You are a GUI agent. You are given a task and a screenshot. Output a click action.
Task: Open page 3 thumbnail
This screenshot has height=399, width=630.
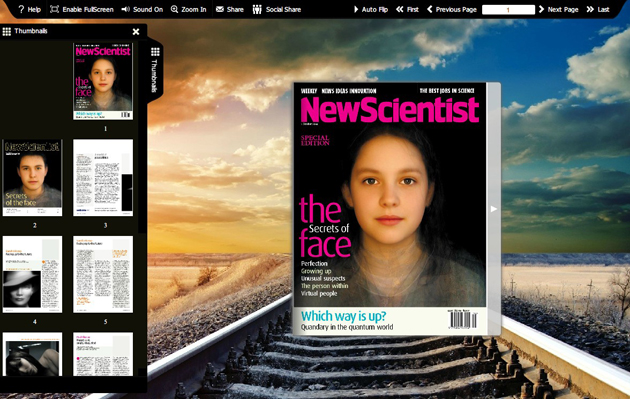[103, 178]
